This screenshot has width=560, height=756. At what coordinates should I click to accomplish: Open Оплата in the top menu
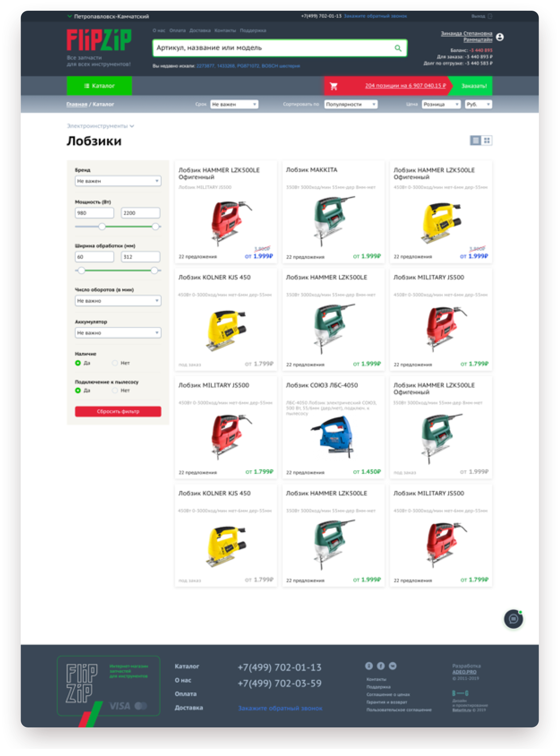pyautogui.click(x=177, y=31)
